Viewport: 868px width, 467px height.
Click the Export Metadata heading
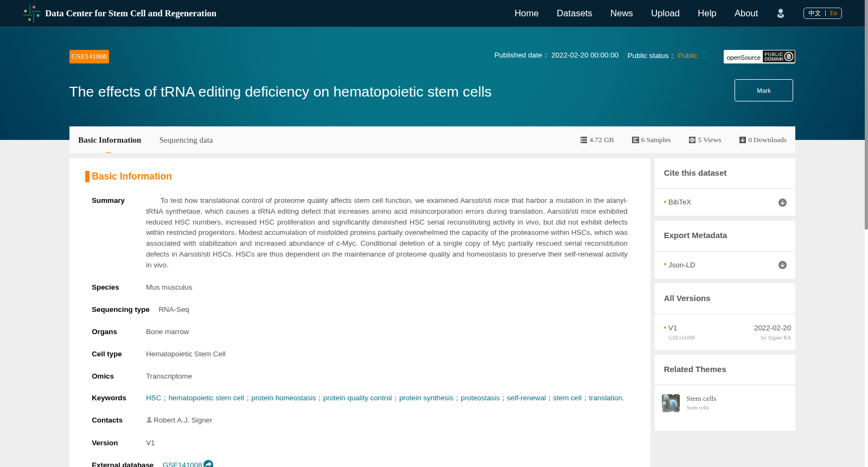pos(695,235)
